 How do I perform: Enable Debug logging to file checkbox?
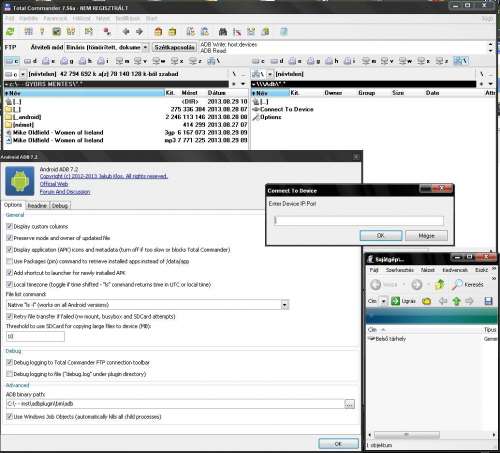click(x=9, y=374)
